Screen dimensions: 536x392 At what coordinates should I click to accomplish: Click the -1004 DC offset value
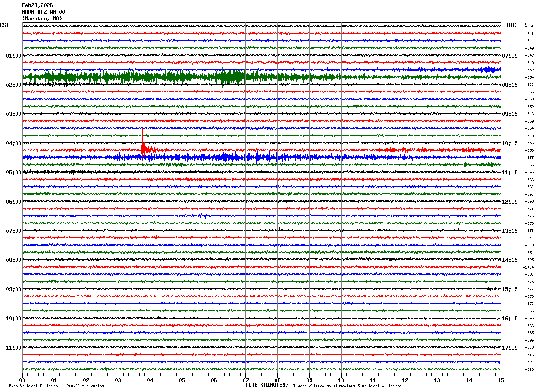point(528,267)
